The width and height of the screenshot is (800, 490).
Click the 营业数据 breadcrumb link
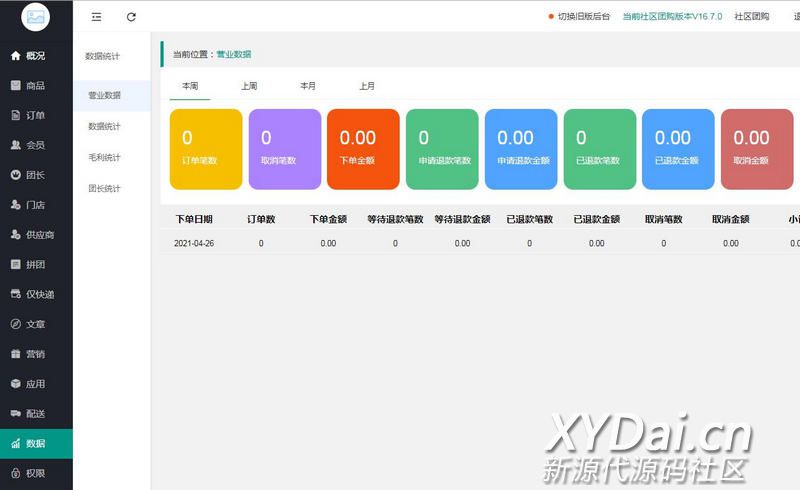coord(234,54)
